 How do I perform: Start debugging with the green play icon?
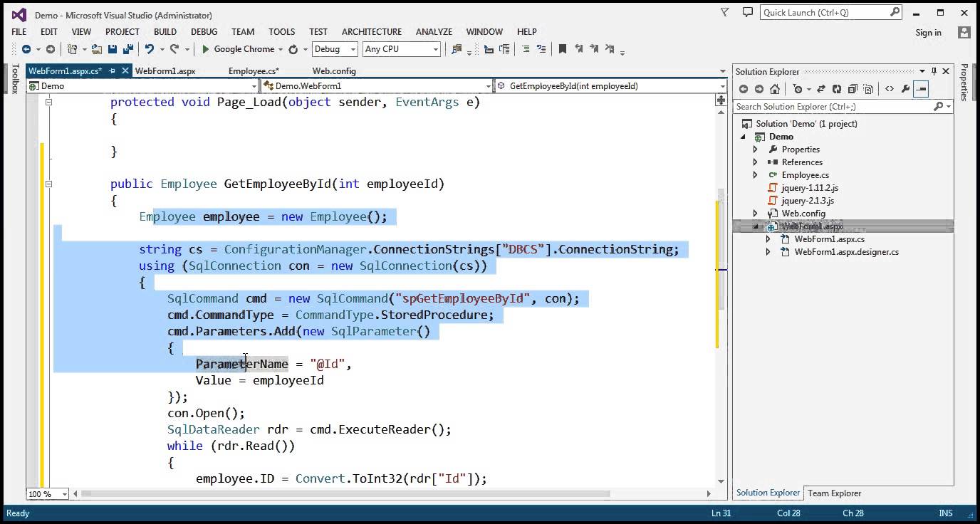(x=206, y=49)
